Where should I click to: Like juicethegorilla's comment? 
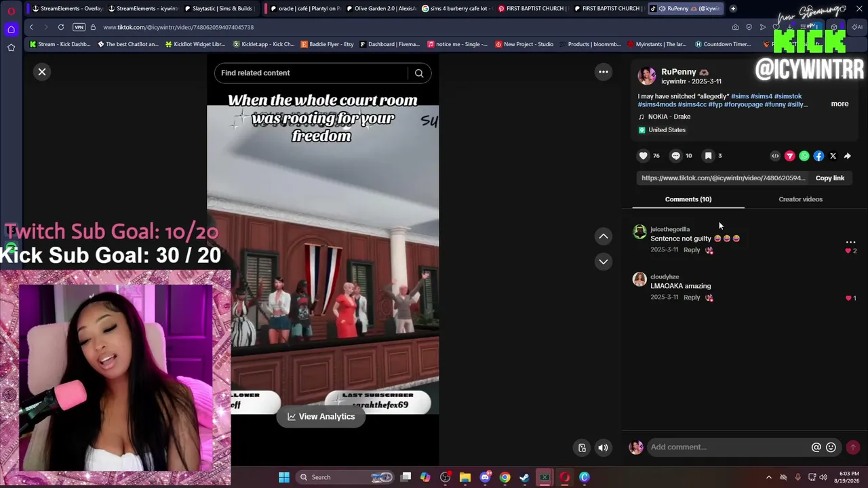pyautogui.click(x=848, y=251)
